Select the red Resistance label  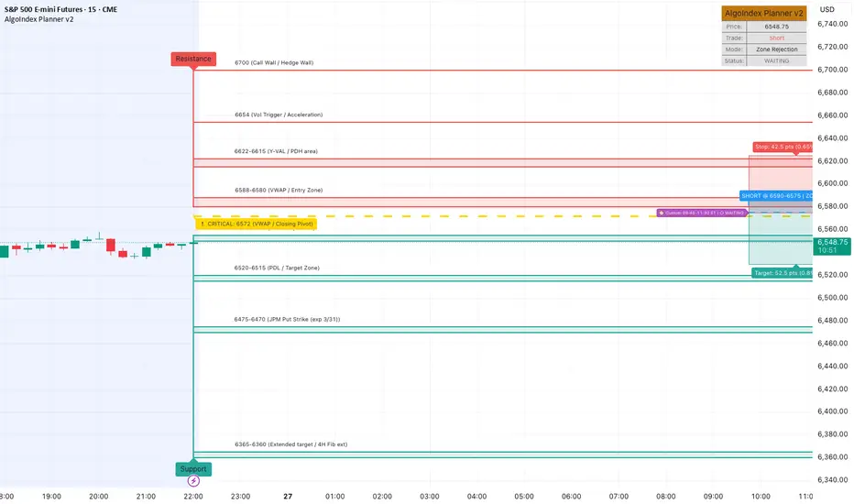193,59
